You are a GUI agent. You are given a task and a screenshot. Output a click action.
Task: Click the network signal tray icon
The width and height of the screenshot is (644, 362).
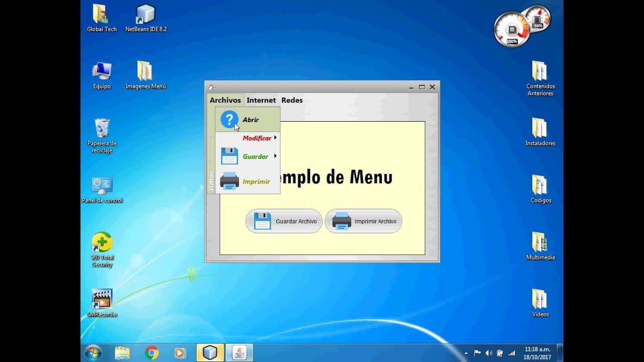click(512, 353)
